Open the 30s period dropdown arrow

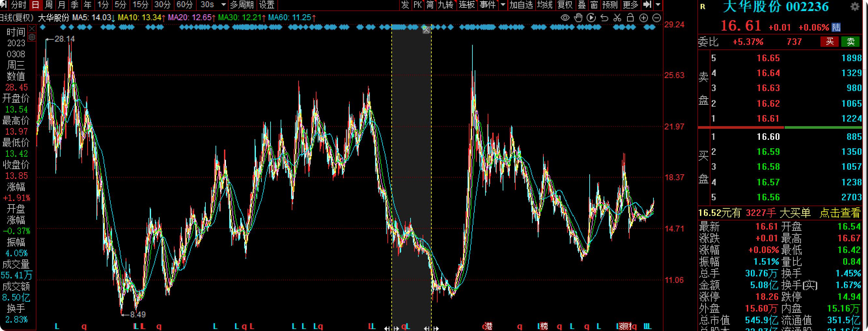223,5
